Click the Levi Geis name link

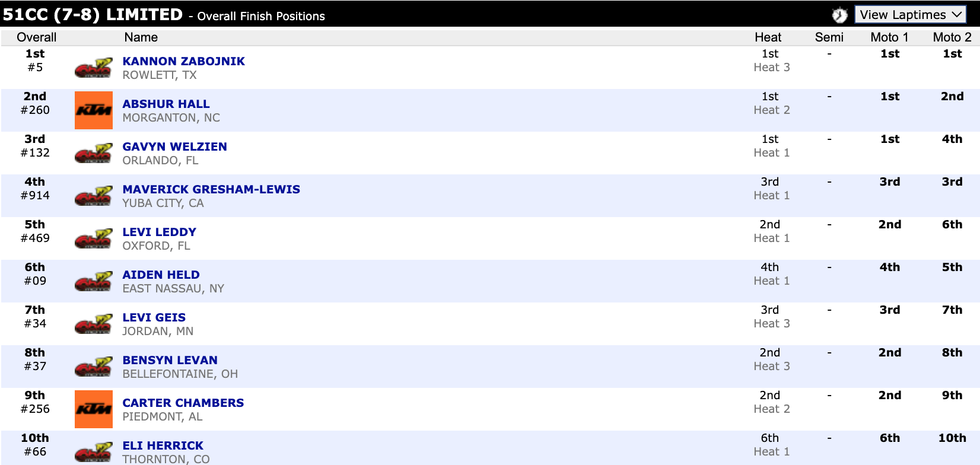point(154,317)
